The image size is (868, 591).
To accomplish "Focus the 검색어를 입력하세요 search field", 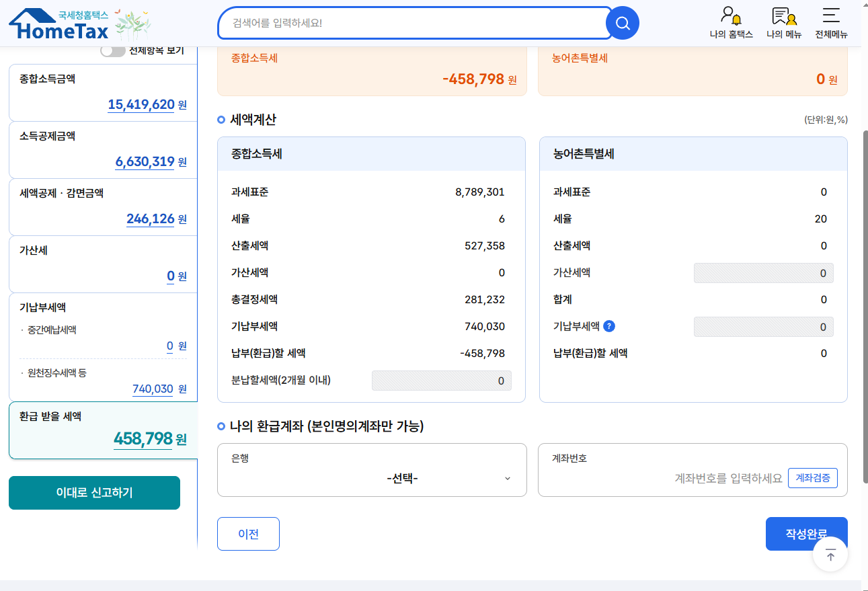I will (x=415, y=24).
